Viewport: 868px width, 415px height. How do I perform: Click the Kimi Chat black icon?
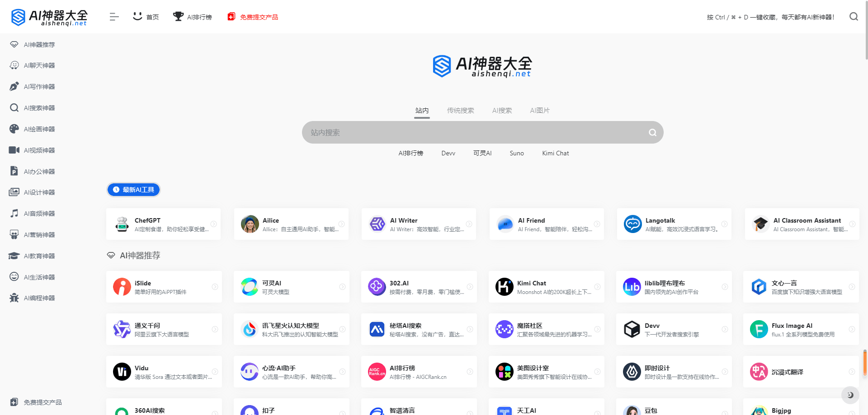[505, 287]
